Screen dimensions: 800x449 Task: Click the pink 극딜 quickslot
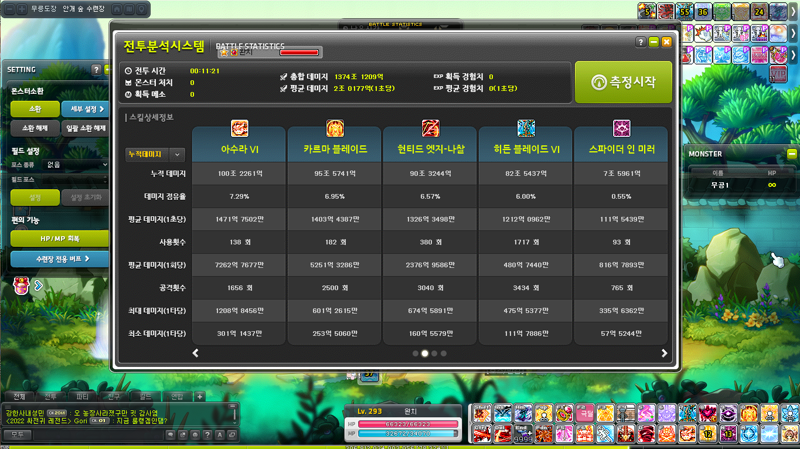(584, 413)
